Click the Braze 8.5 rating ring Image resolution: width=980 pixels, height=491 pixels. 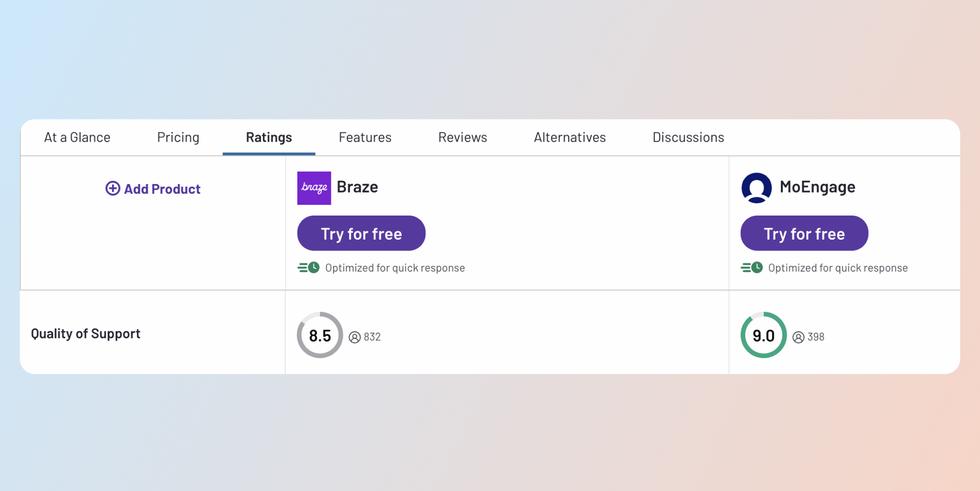click(320, 335)
